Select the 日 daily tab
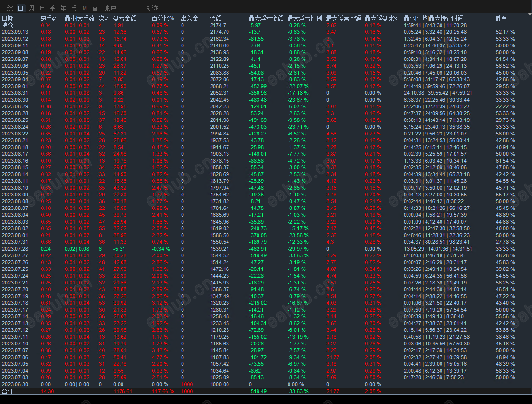 [x=21, y=9]
